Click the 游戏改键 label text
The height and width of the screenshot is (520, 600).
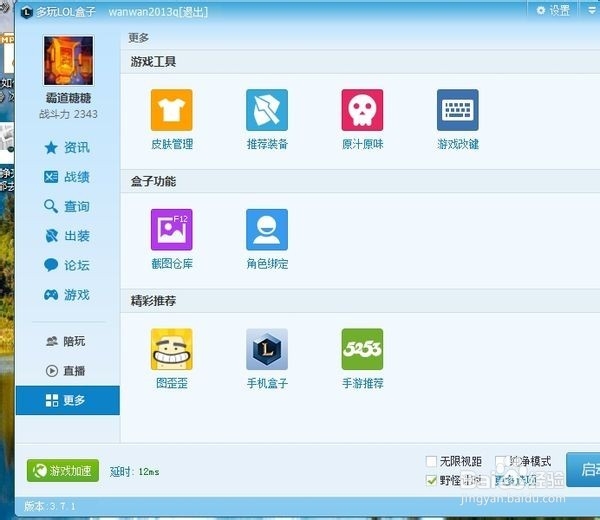[x=458, y=144]
